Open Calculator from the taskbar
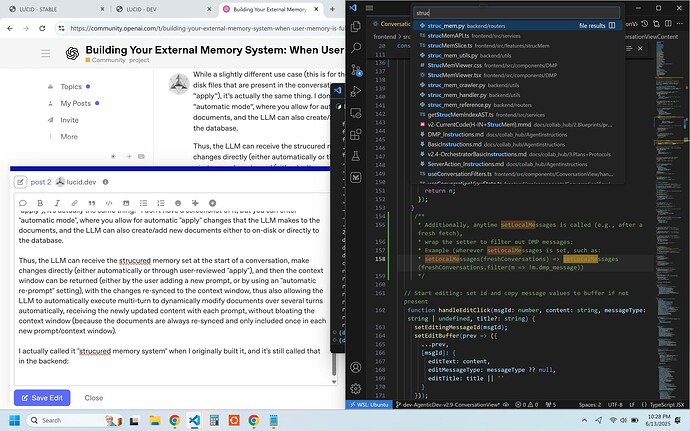Image resolution: width=690 pixels, height=431 pixels. 214,420
